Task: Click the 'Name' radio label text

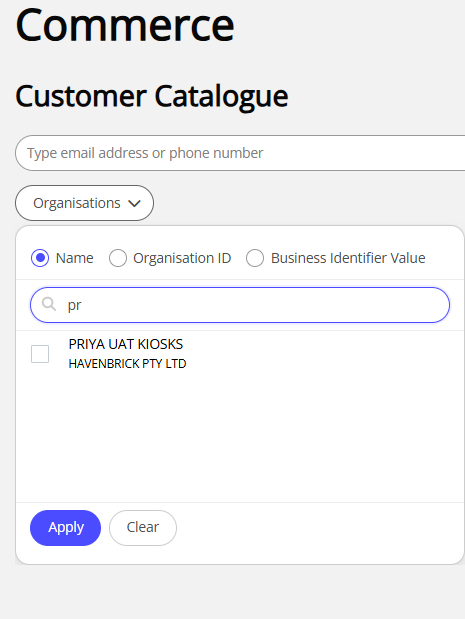Action: pyautogui.click(x=75, y=258)
